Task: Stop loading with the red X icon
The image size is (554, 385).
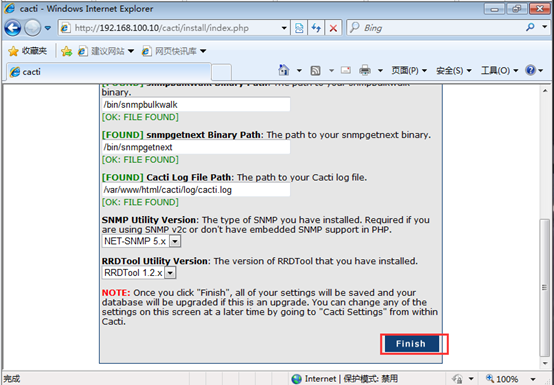Action: pos(333,28)
